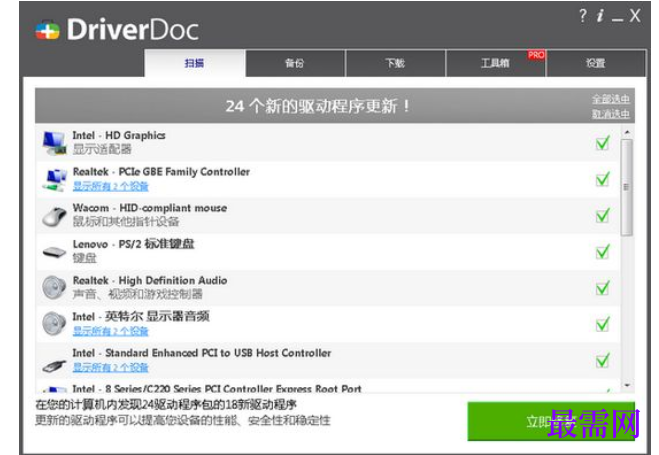
Task: Click the DriverDoc logo icon
Action: coord(47,30)
